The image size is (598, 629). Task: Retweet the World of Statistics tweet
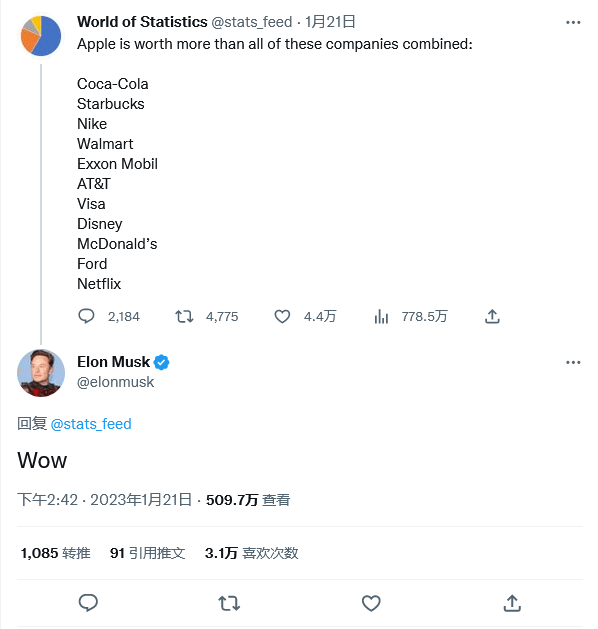(184, 317)
